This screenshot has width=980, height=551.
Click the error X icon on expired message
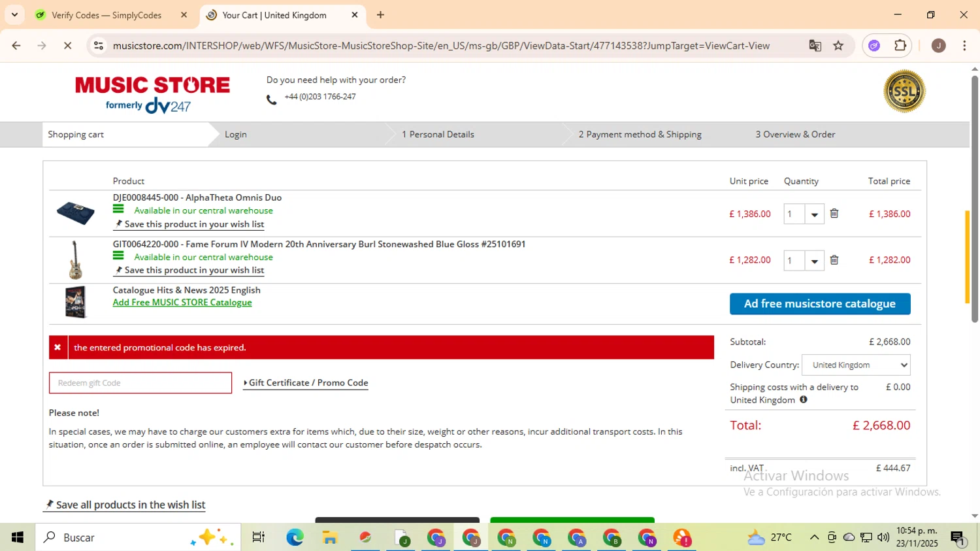57,348
